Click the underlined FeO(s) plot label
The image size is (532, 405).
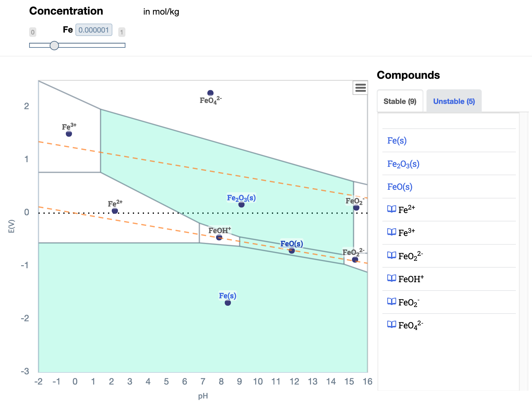click(291, 244)
